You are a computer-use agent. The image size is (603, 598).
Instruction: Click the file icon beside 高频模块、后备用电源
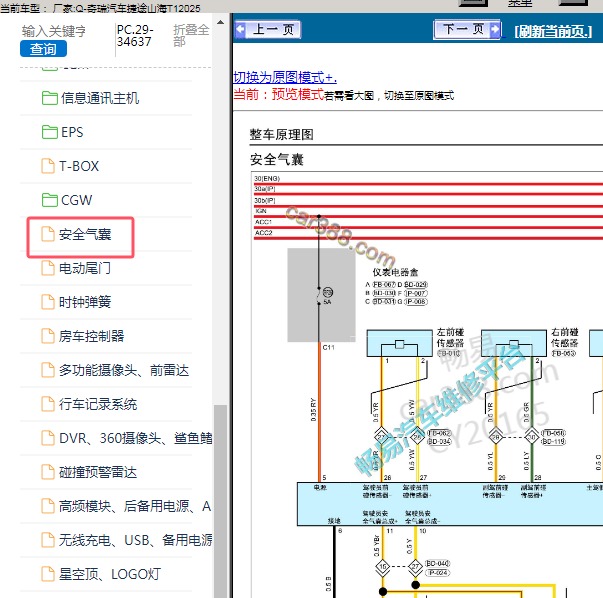[x=48, y=506]
